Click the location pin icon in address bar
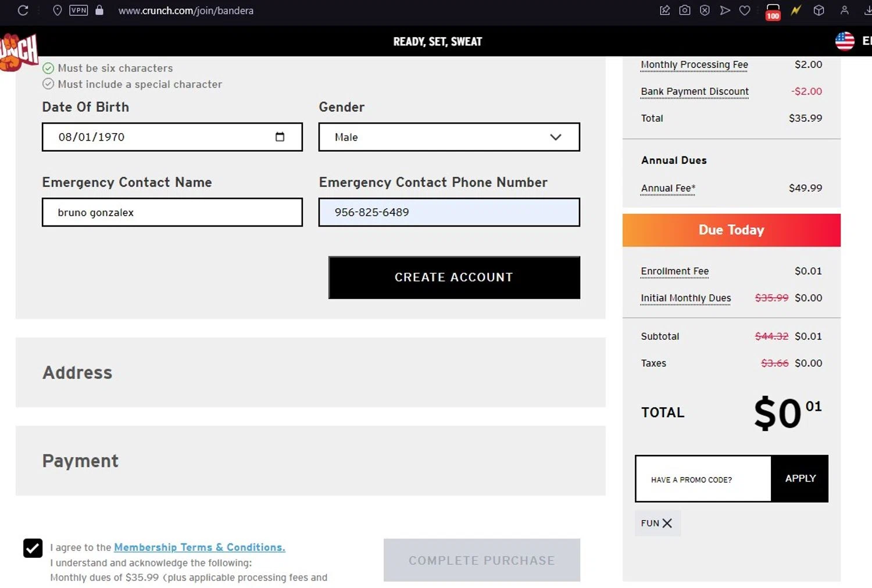This screenshot has width=872, height=588. click(x=57, y=10)
